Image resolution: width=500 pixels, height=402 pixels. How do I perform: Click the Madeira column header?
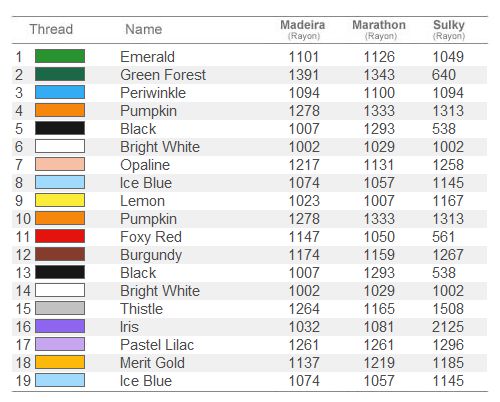tap(303, 29)
